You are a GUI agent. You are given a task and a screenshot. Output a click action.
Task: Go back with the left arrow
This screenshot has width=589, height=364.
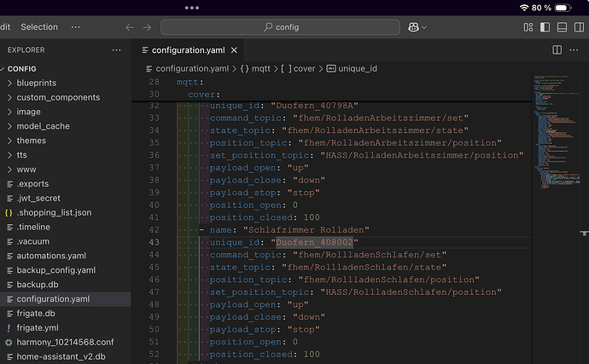[130, 27]
